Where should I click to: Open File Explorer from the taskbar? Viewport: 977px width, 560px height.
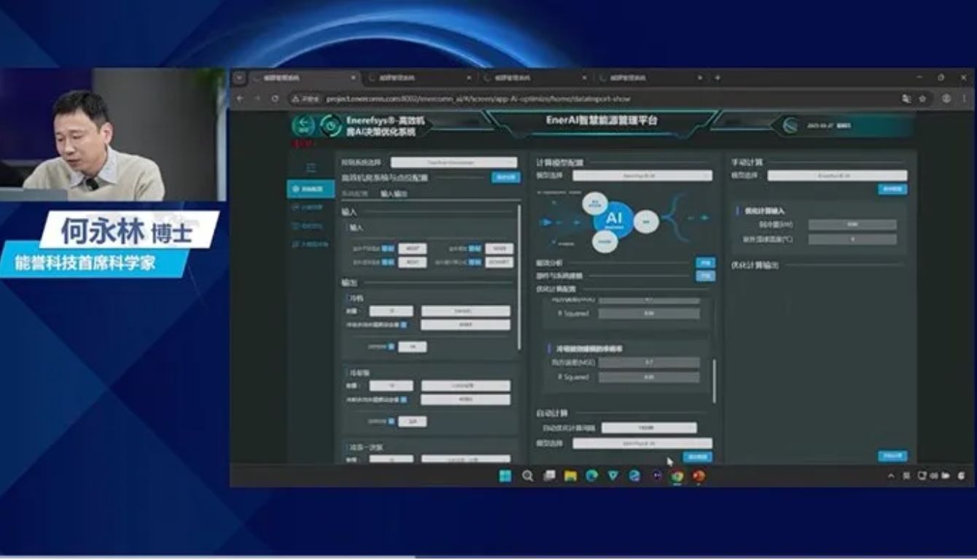pos(570,476)
